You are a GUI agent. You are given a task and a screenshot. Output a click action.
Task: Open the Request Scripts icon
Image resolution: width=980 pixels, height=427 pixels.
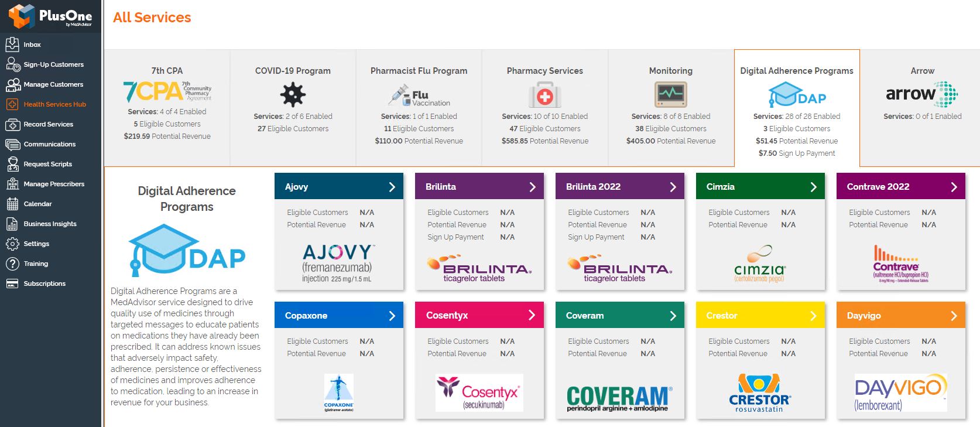pos(12,164)
